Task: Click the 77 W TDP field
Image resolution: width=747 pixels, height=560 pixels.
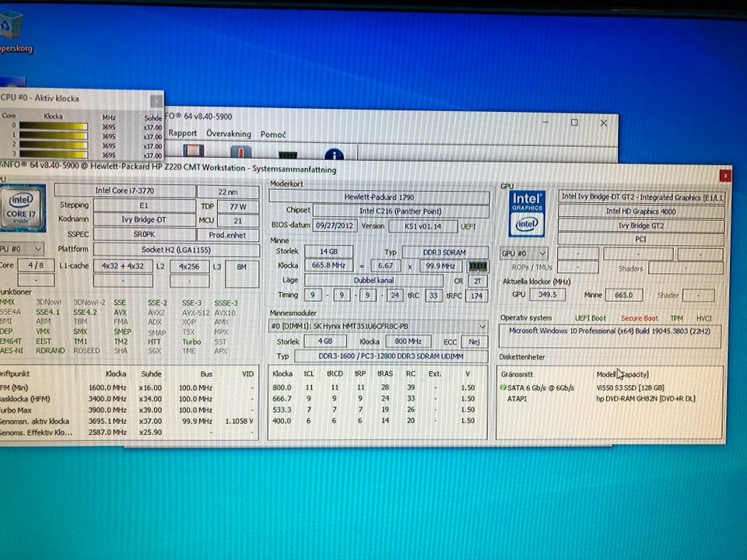Action: (x=238, y=207)
